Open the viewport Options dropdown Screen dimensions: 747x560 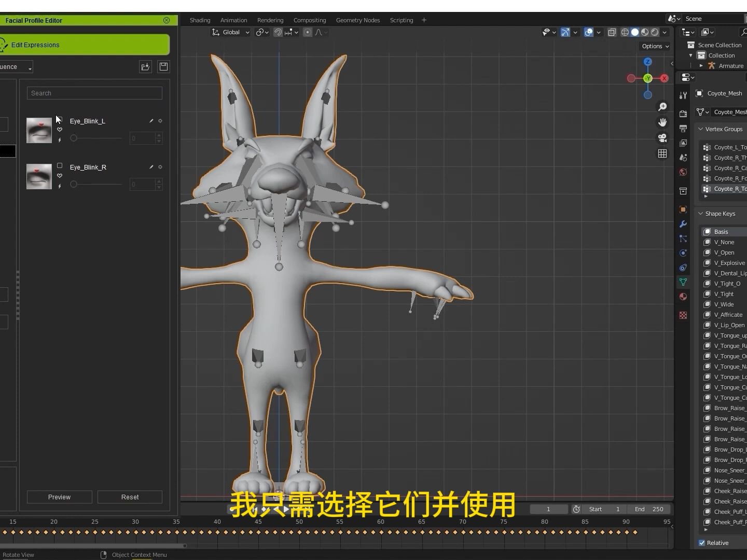(655, 46)
